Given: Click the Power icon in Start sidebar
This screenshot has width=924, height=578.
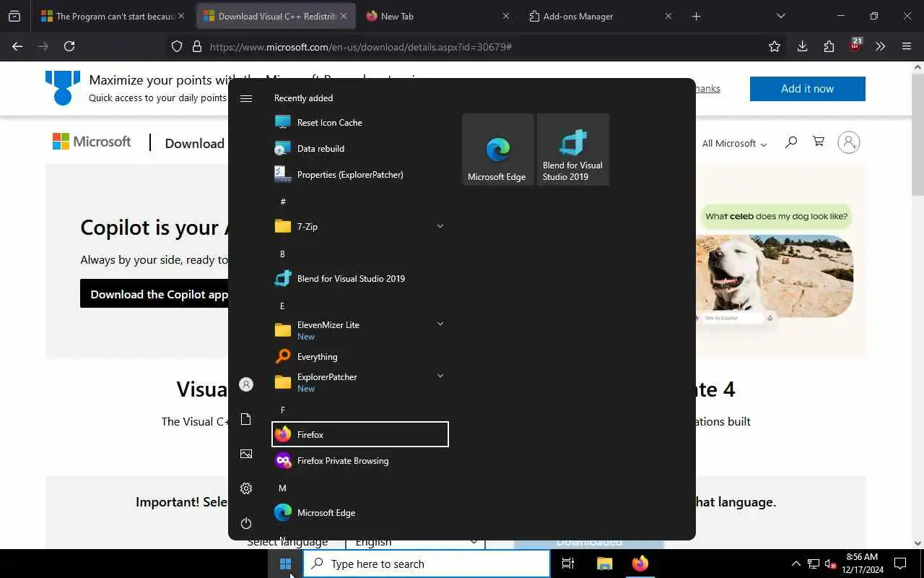Looking at the screenshot, I should point(246,523).
